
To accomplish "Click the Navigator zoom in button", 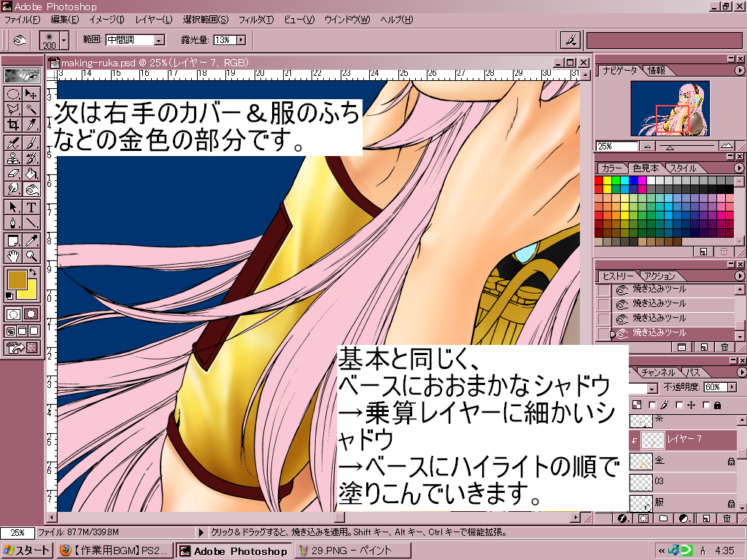I will click(727, 146).
